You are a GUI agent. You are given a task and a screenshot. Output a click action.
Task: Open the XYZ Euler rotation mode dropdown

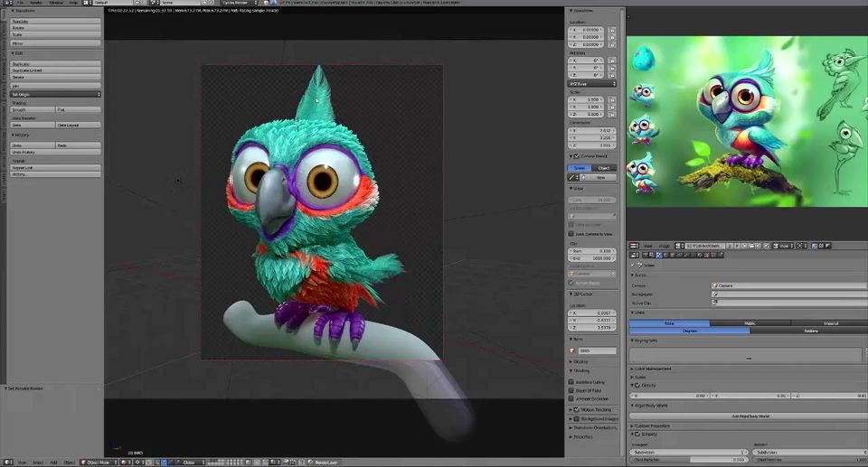pyautogui.click(x=592, y=84)
